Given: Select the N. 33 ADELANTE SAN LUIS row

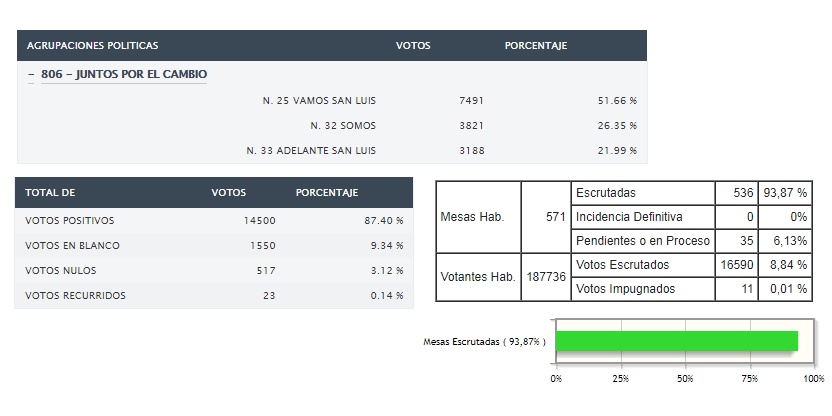Looking at the screenshot, I should (x=332, y=151).
